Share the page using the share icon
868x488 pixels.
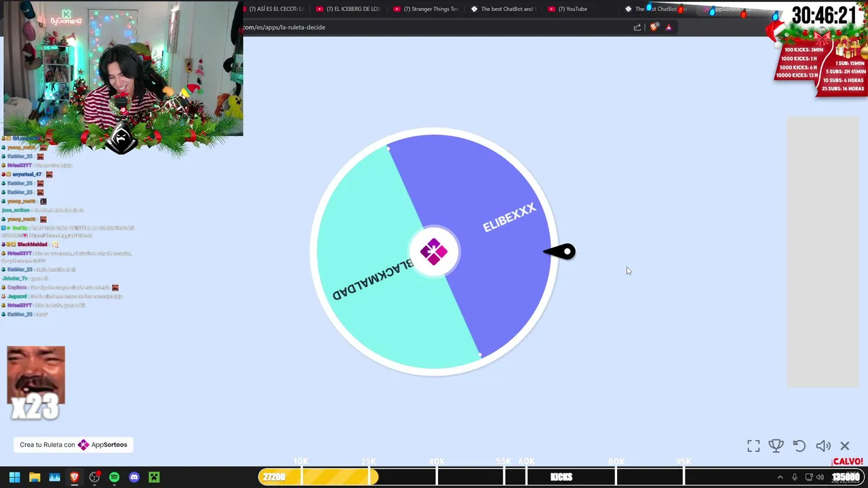tap(637, 27)
